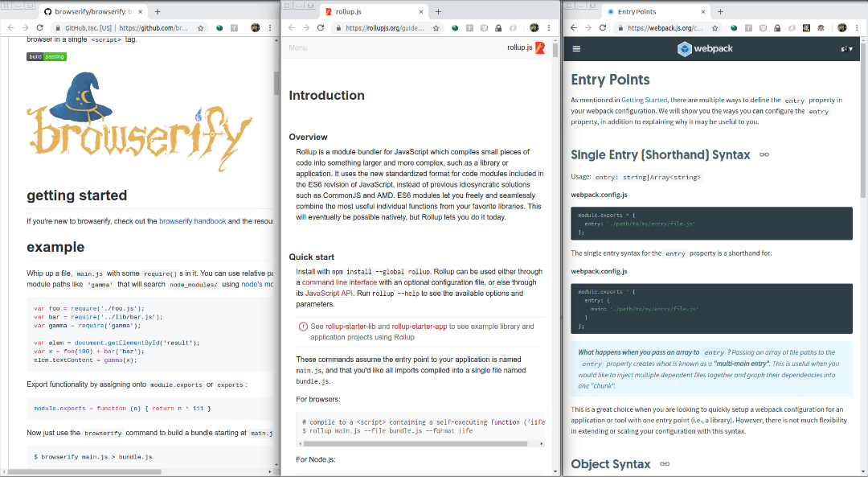
Task: Focus the github.com address bar
Action: (x=130, y=27)
